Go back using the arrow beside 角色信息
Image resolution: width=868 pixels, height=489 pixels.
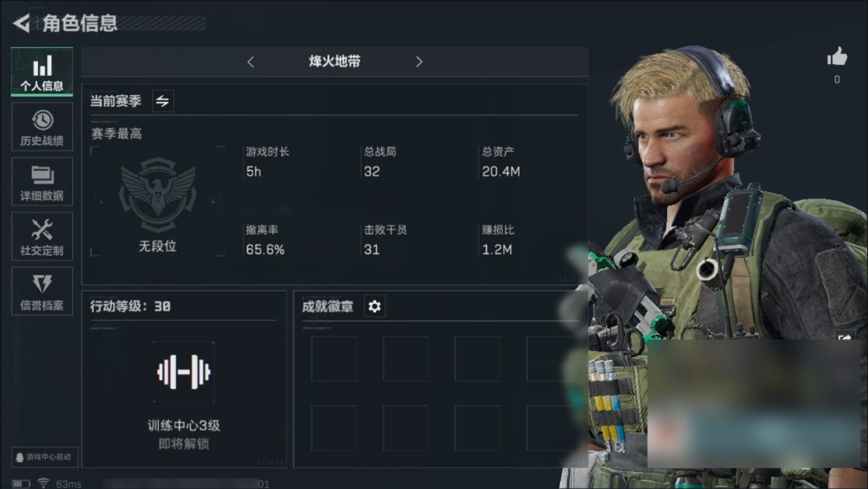pos(22,23)
